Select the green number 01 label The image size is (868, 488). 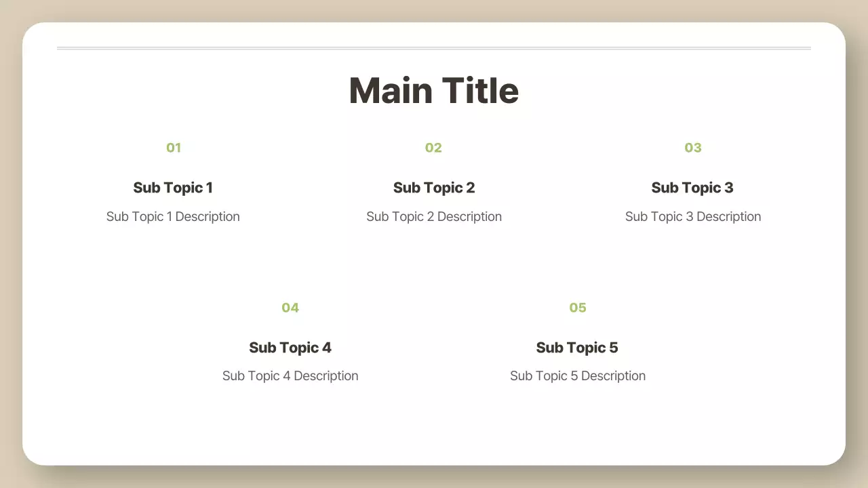point(174,148)
